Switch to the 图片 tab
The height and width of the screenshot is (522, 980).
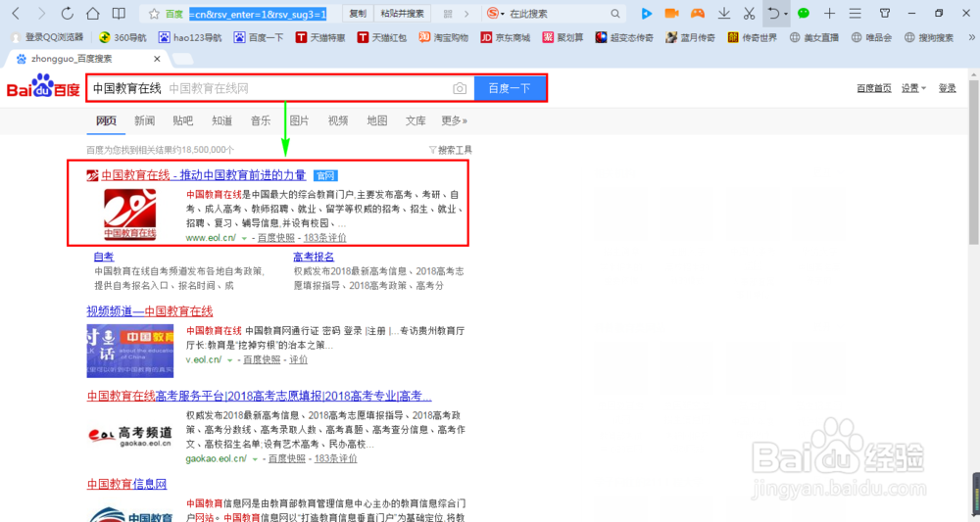tap(299, 120)
